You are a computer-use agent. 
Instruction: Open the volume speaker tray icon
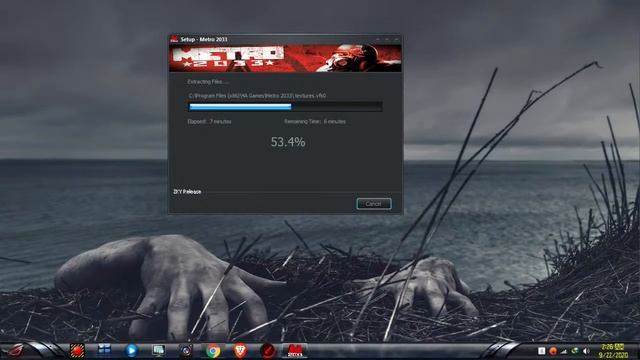587,351
